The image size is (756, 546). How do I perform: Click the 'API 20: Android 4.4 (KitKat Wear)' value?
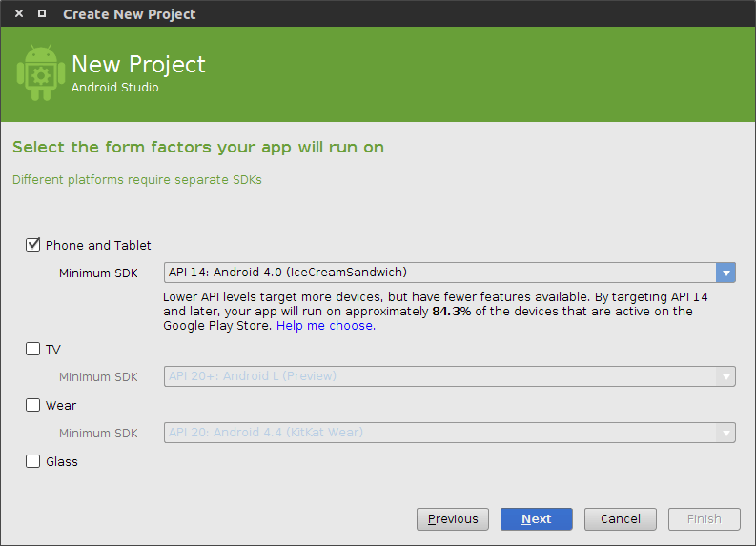pyautogui.click(x=266, y=433)
